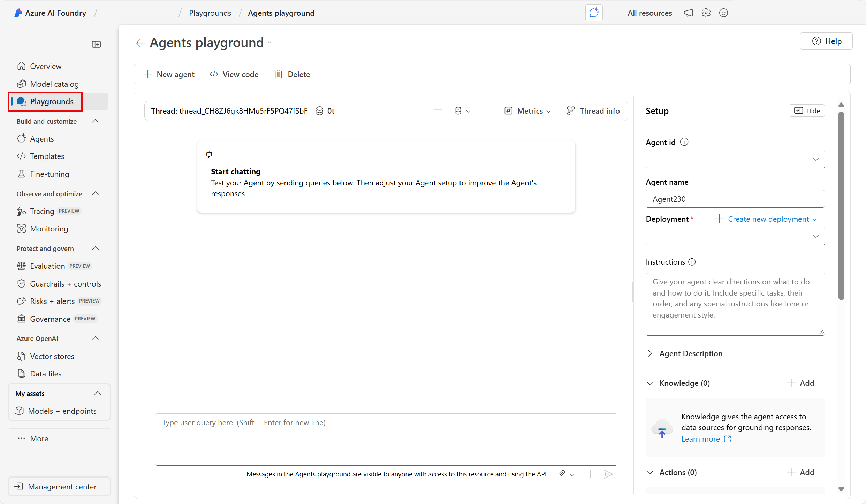Click the plus icon next to send
866x504 pixels.
591,474
